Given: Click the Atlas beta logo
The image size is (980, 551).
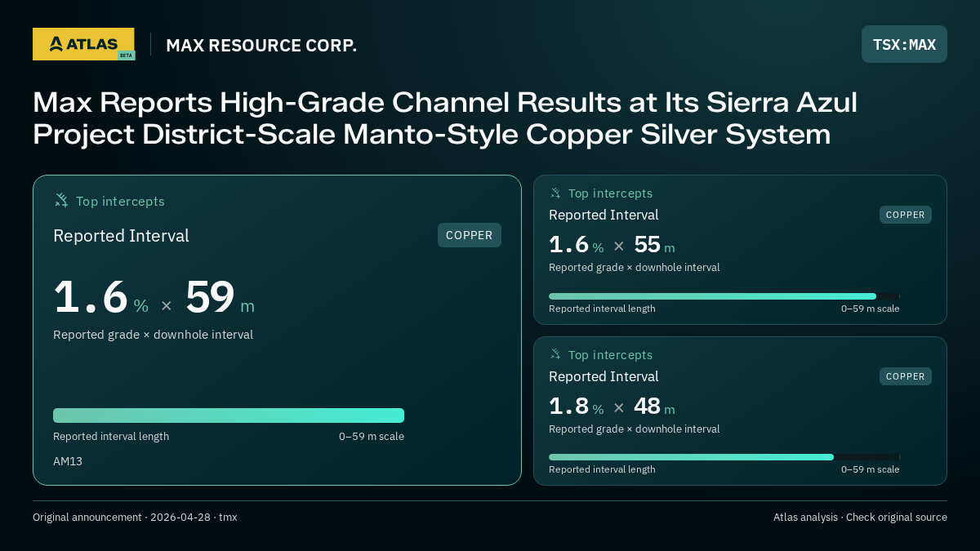Looking at the screenshot, I should click(83, 44).
